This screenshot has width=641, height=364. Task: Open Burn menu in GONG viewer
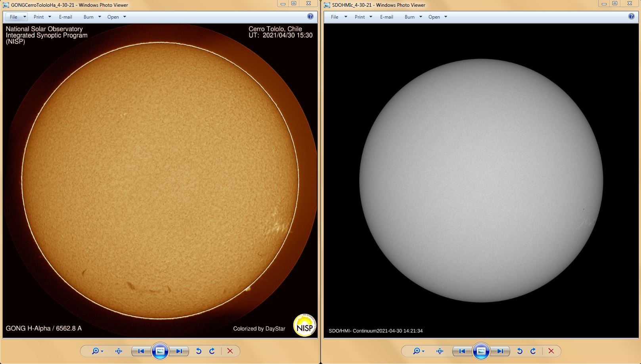tap(88, 17)
